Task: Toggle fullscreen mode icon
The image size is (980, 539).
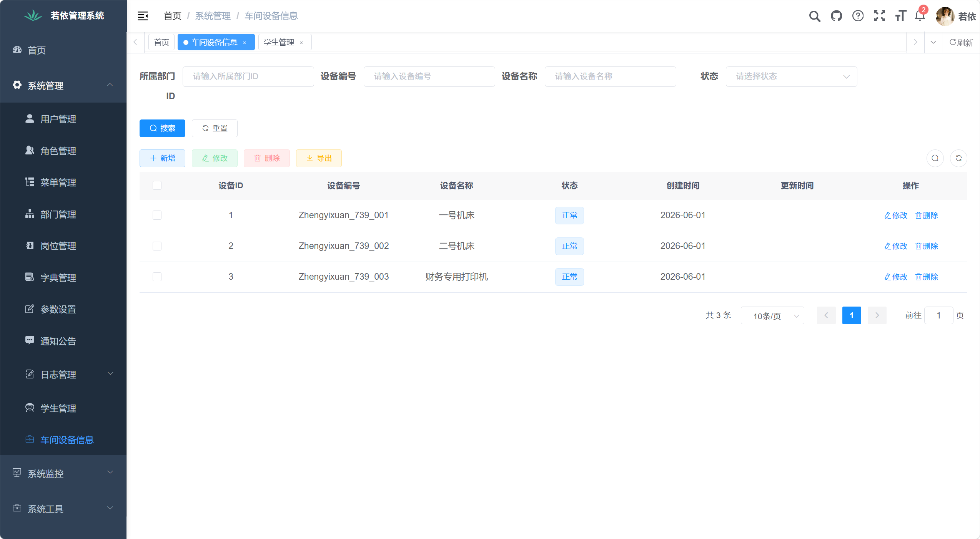Action: (x=879, y=16)
